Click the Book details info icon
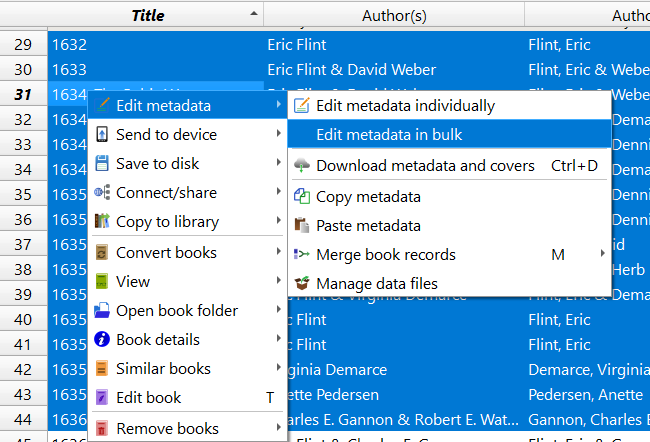The height and width of the screenshot is (442, 650). click(x=102, y=339)
